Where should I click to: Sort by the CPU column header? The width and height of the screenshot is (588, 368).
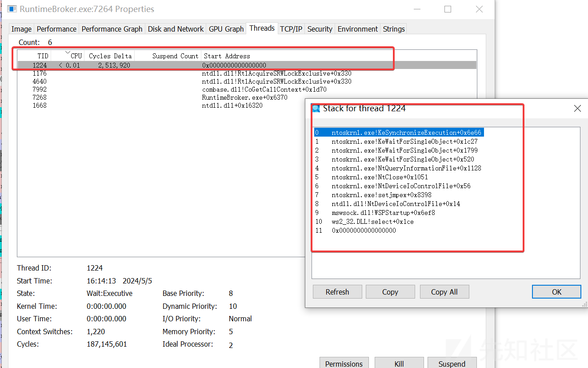[68, 56]
